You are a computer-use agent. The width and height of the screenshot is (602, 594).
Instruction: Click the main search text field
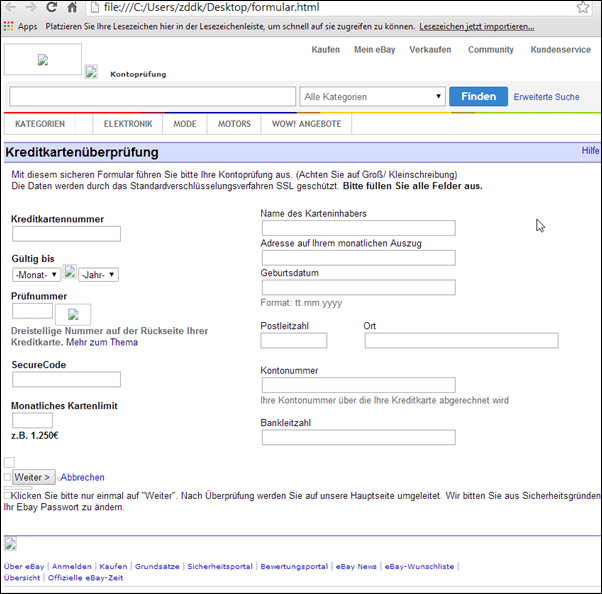click(152, 96)
